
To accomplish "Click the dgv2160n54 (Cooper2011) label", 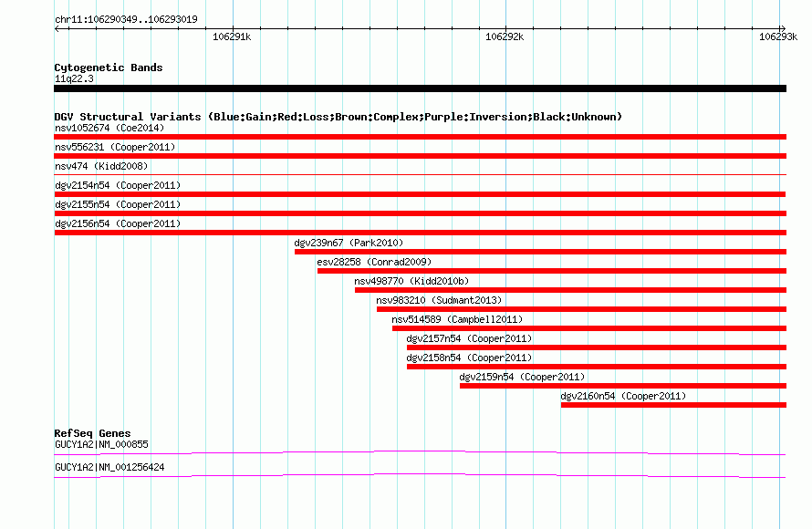I will tap(623, 396).
